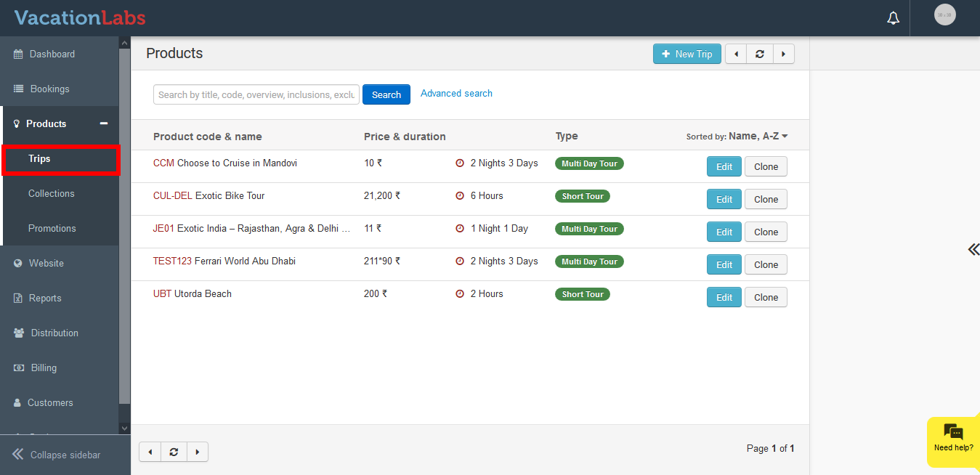Open Dashboard from the sidebar
The image size is (980, 475).
[x=52, y=54]
